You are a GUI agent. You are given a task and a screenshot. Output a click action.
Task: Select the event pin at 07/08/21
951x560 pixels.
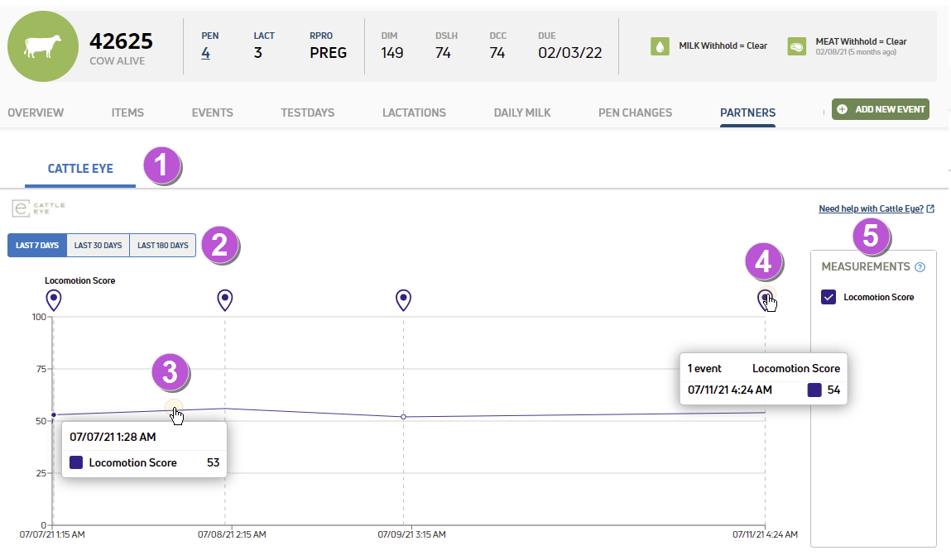pos(225,299)
